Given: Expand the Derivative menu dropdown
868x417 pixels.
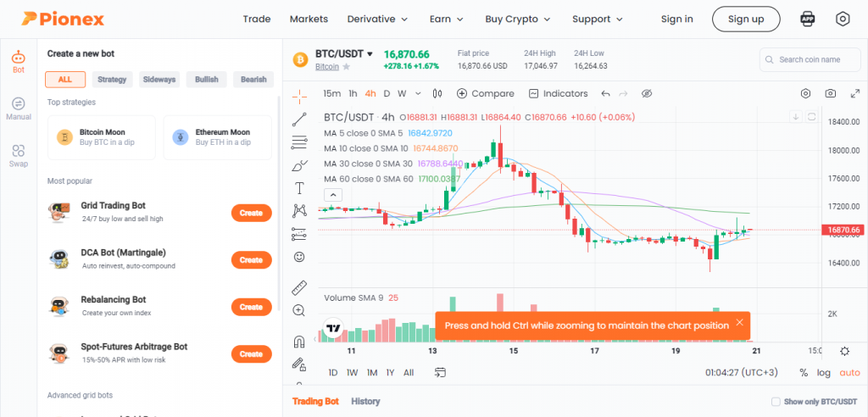Looking at the screenshot, I should (378, 19).
